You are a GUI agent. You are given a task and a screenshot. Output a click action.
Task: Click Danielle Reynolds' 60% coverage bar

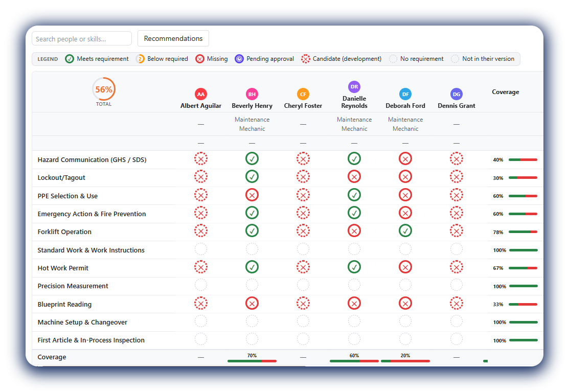(x=354, y=361)
